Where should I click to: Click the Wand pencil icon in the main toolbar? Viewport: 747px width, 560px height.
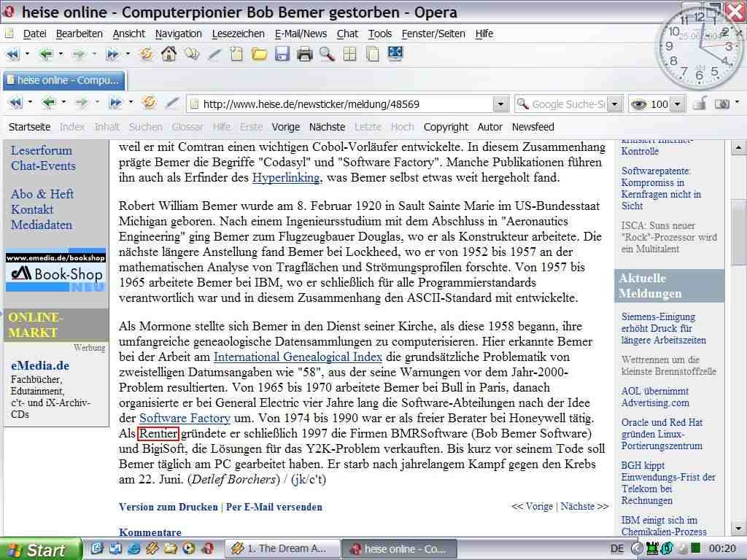(214, 54)
